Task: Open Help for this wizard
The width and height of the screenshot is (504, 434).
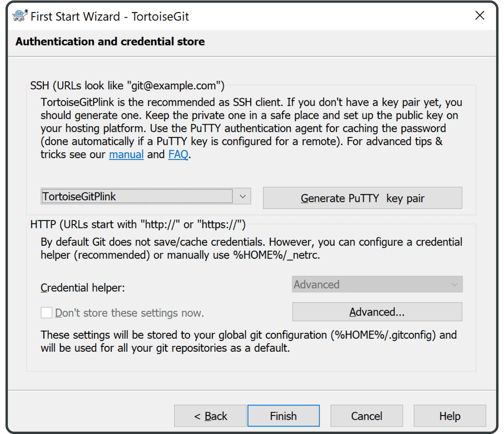Action: point(450,416)
